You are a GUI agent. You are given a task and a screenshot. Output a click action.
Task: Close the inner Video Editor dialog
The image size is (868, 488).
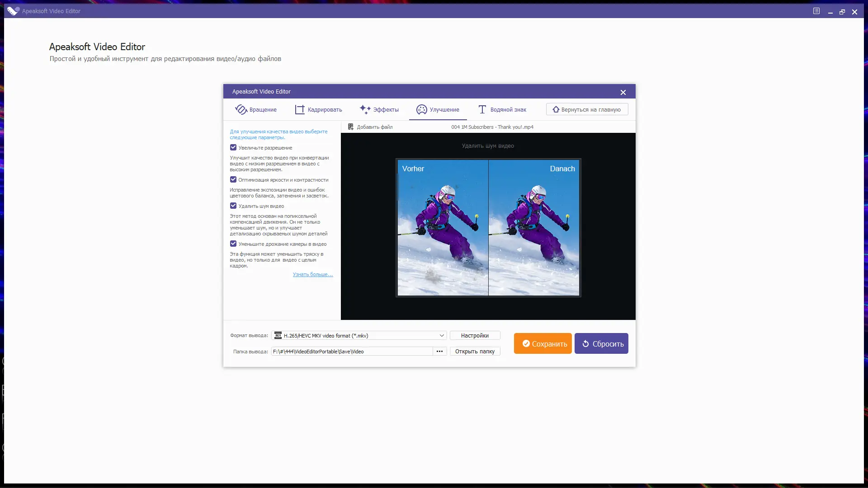[x=623, y=92]
